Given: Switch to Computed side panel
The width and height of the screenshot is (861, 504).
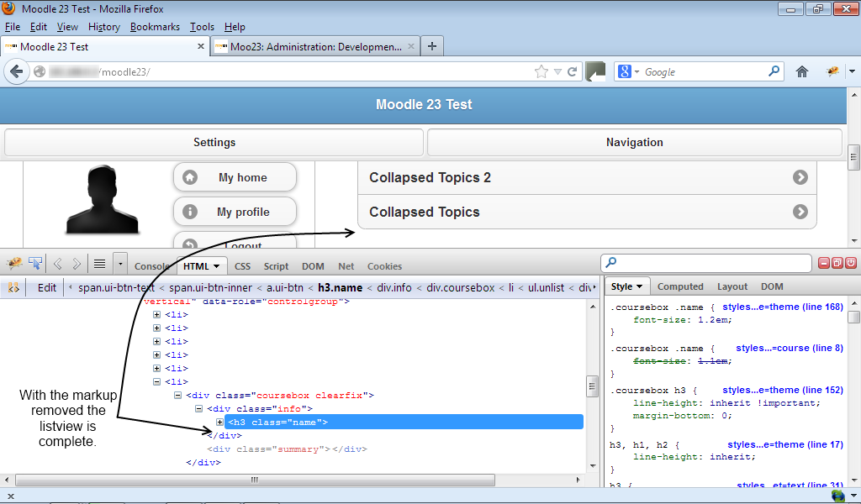Looking at the screenshot, I should click(679, 286).
